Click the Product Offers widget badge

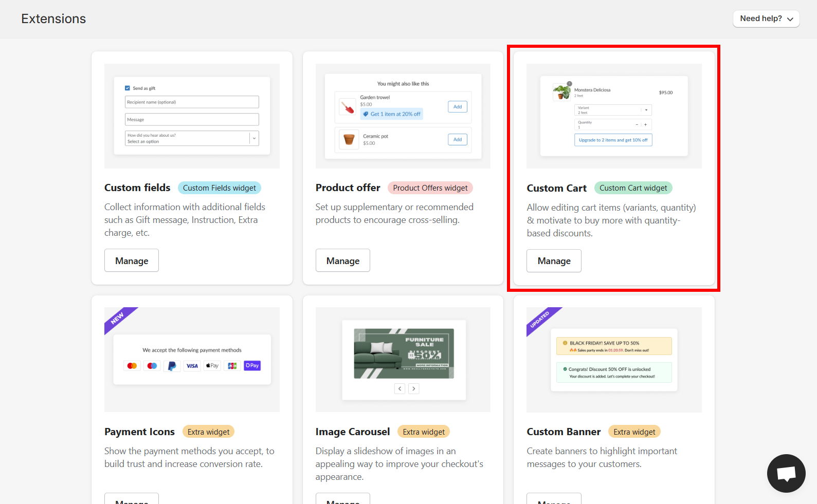(x=430, y=188)
